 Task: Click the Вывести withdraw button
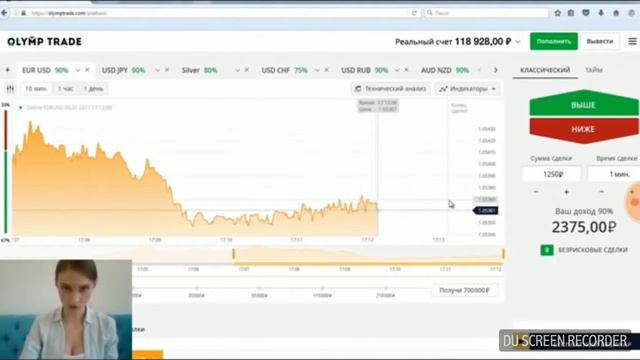click(x=600, y=41)
